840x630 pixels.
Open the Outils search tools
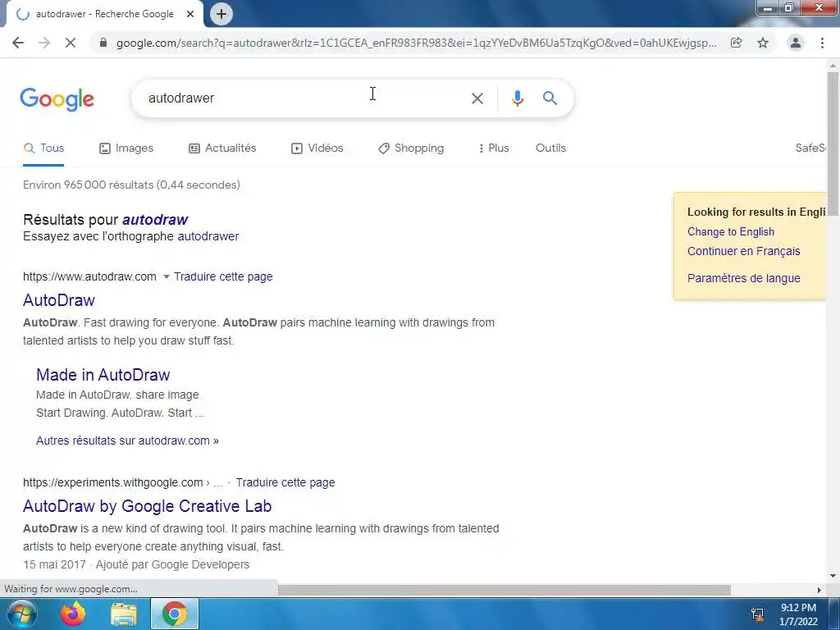coord(550,148)
